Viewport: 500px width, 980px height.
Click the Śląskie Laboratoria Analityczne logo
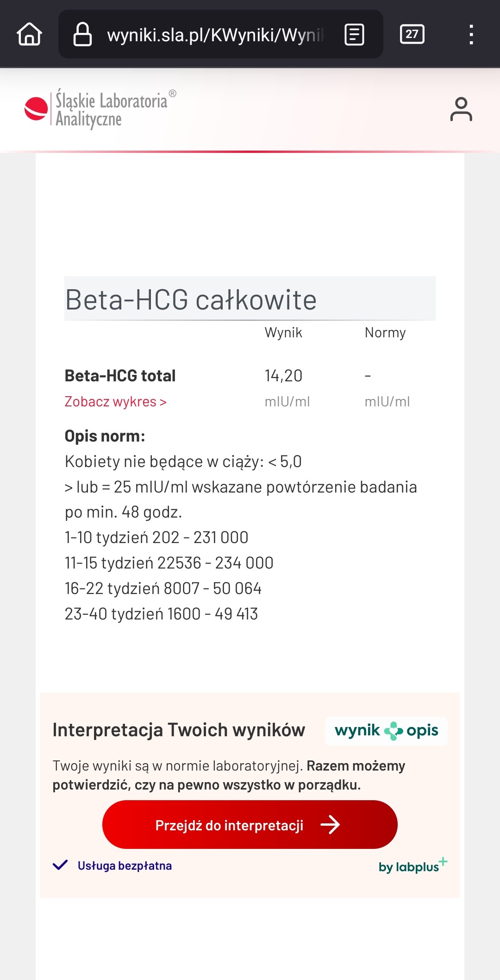coord(100,109)
